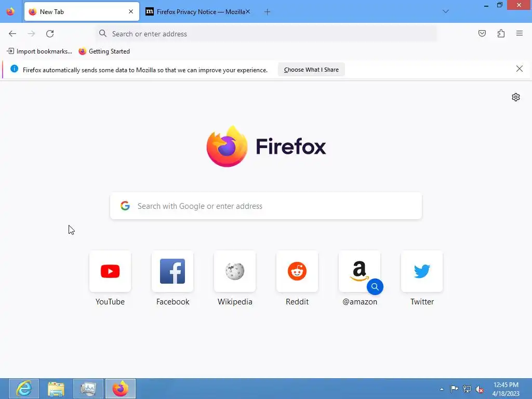Click the YouTube label text
Screen dimensions: 532x399
click(x=110, y=302)
